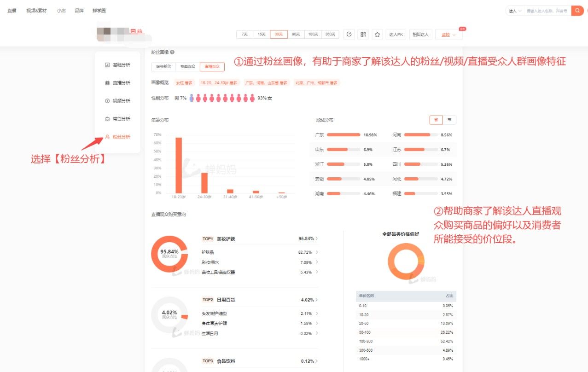Click the refresh data icon
The height and width of the screenshot is (372, 588).
[349, 35]
